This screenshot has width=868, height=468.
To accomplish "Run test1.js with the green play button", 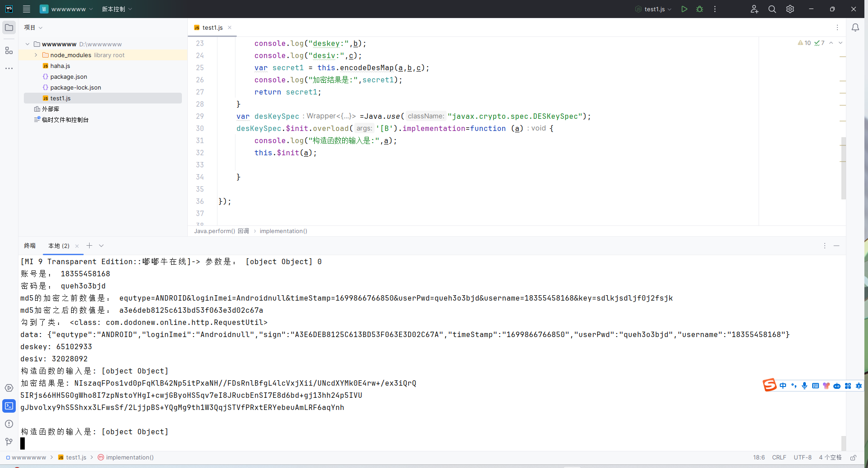I will pos(684,9).
